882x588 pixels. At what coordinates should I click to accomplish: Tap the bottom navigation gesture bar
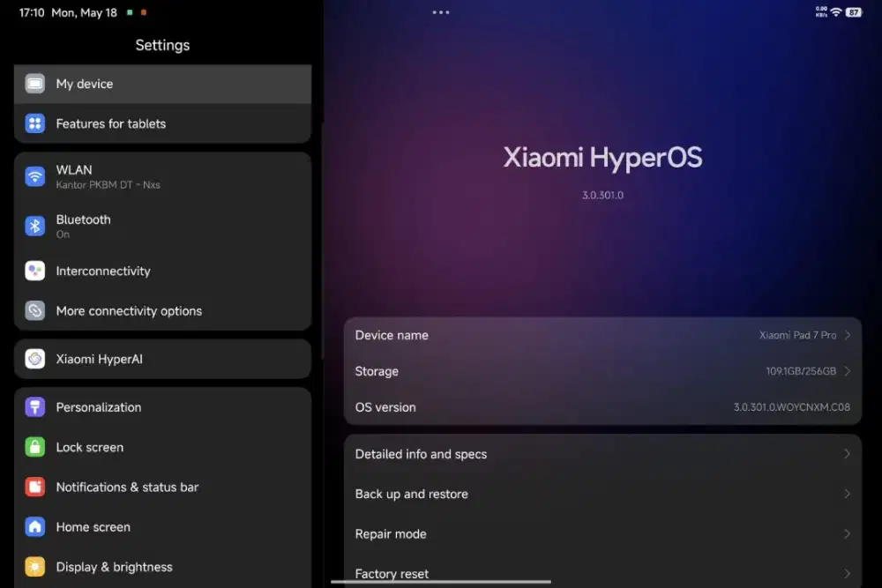pos(441,582)
